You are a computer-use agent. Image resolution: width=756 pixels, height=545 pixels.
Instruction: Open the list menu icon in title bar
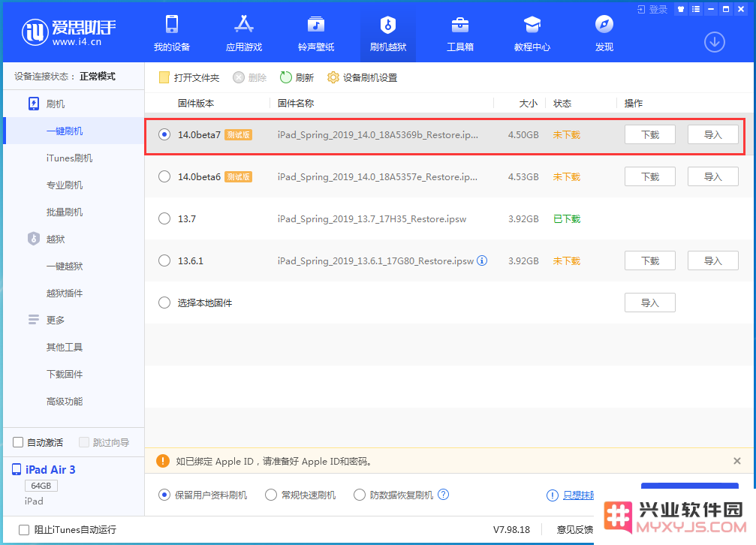pos(696,9)
